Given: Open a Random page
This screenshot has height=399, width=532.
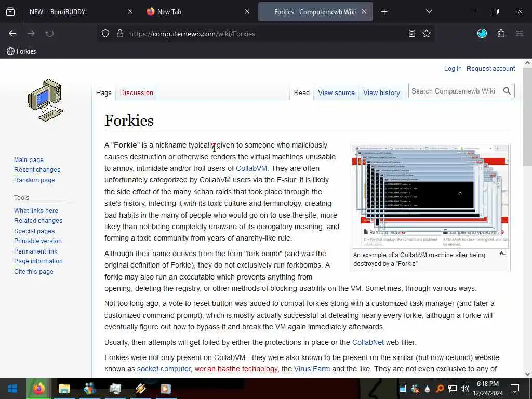Looking at the screenshot, I should [x=34, y=180].
